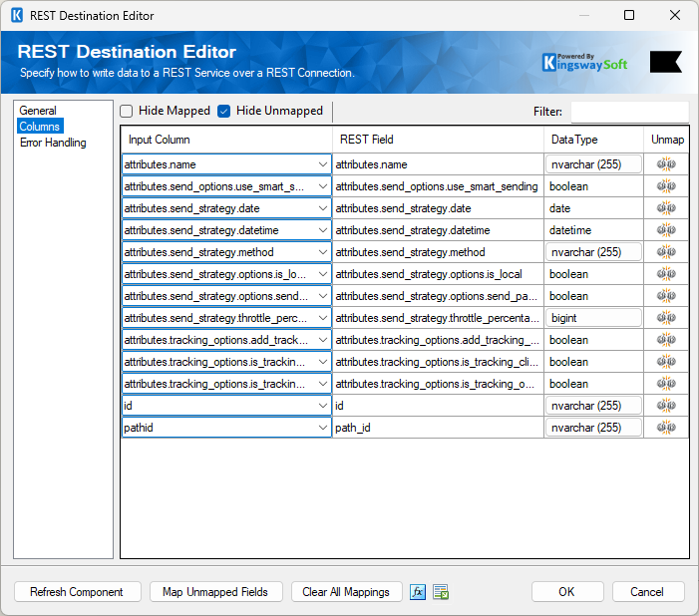Click inside the Filter text box
This screenshot has width=699, height=616.
[628, 112]
